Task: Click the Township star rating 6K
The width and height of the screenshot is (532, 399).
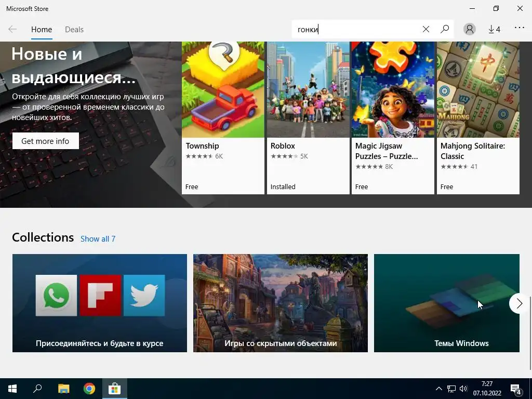Action: point(204,156)
